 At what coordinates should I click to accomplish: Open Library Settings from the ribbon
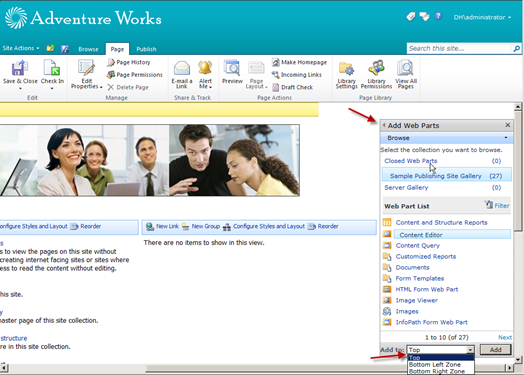coord(346,75)
